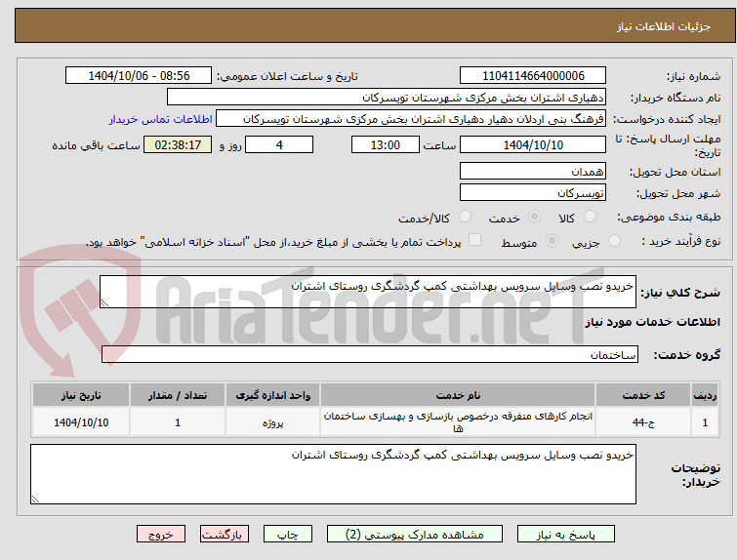Screen dimensions: 737x560
Task: Click the response deadline date field 1404/10/10
Action: (x=533, y=144)
